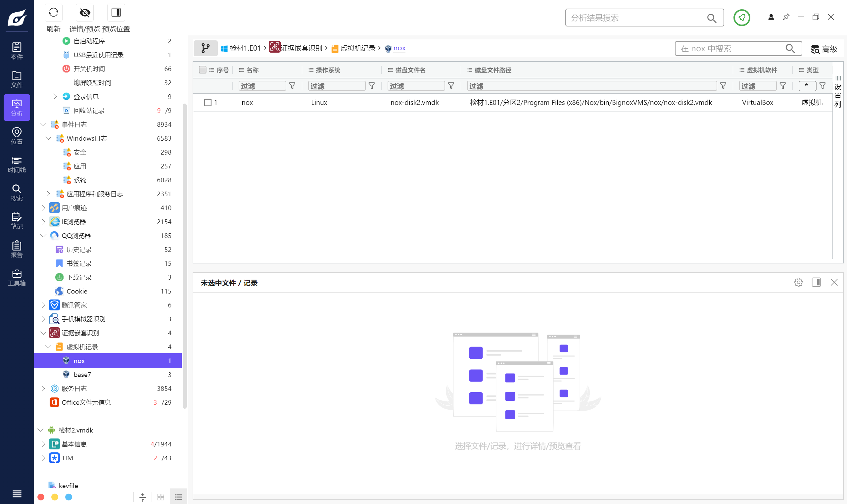Screen dimensions: 847x504
Task: Click the filter funnel for 操作系统 column
Action: [x=372, y=86]
